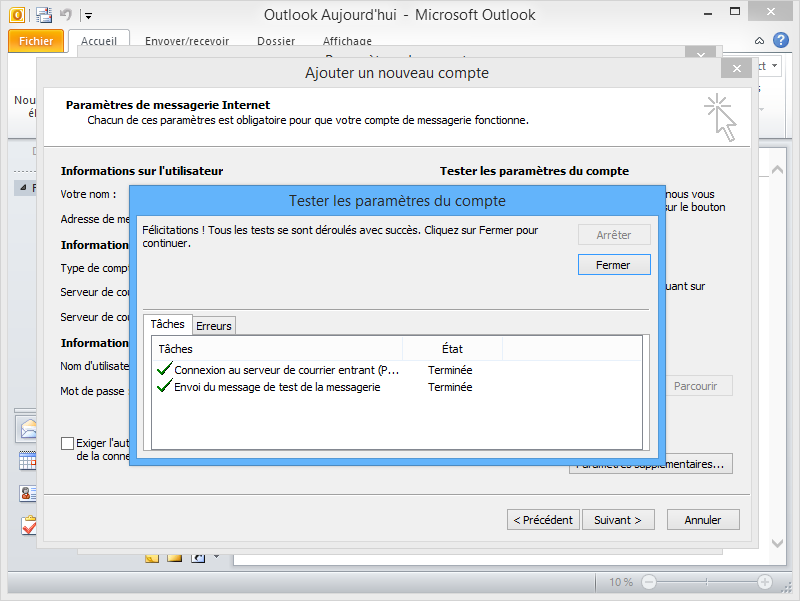
Task: Open the Affichage ribbon tab
Action: click(347, 41)
